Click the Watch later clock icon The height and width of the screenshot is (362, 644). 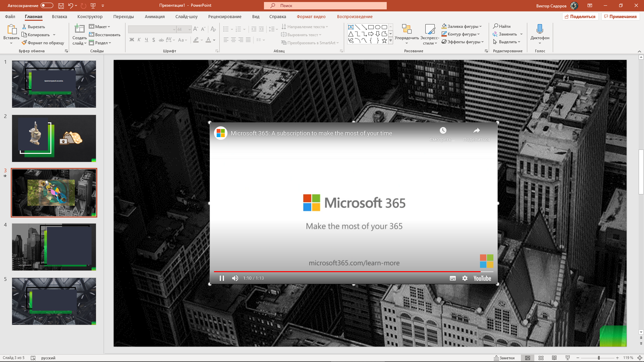click(x=443, y=130)
